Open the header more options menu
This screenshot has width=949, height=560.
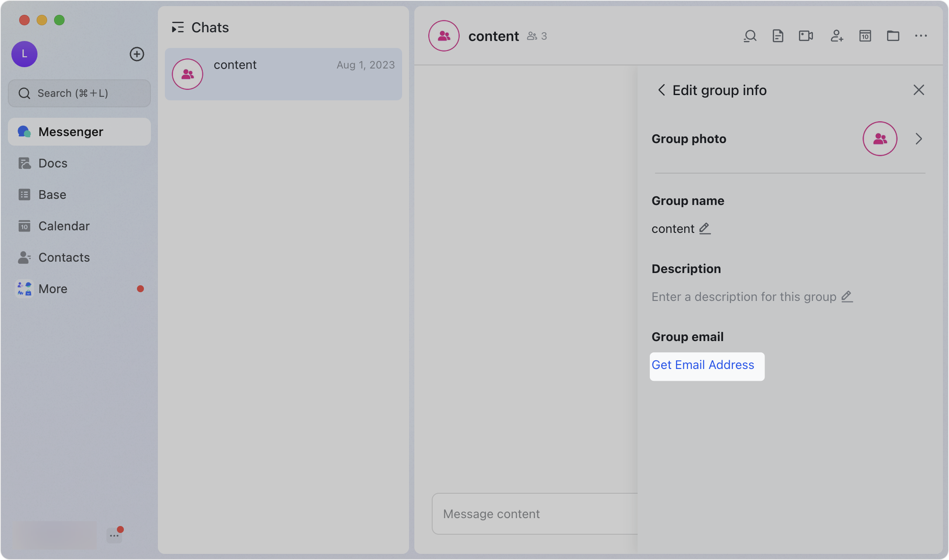click(x=921, y=36)
